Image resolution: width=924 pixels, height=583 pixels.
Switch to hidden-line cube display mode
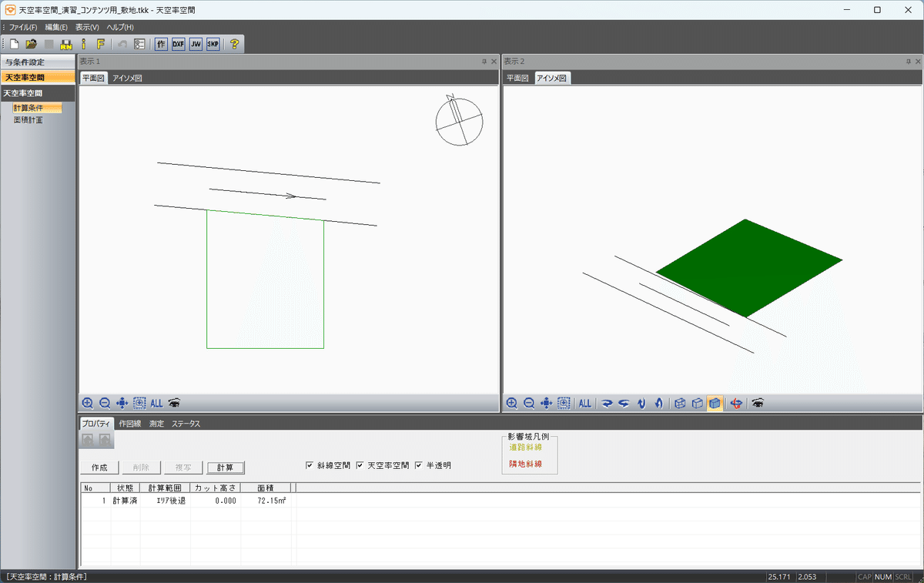(697, 403)
